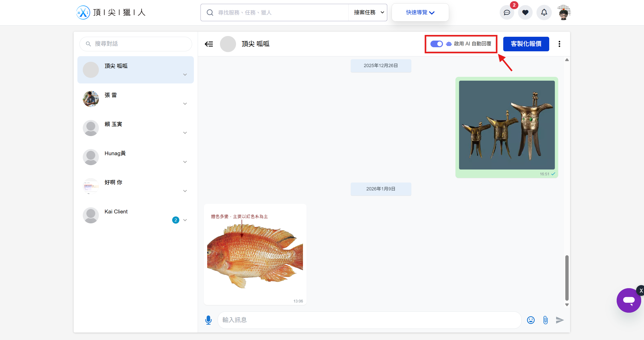Click the 輸入訊息 message input field

369,320
